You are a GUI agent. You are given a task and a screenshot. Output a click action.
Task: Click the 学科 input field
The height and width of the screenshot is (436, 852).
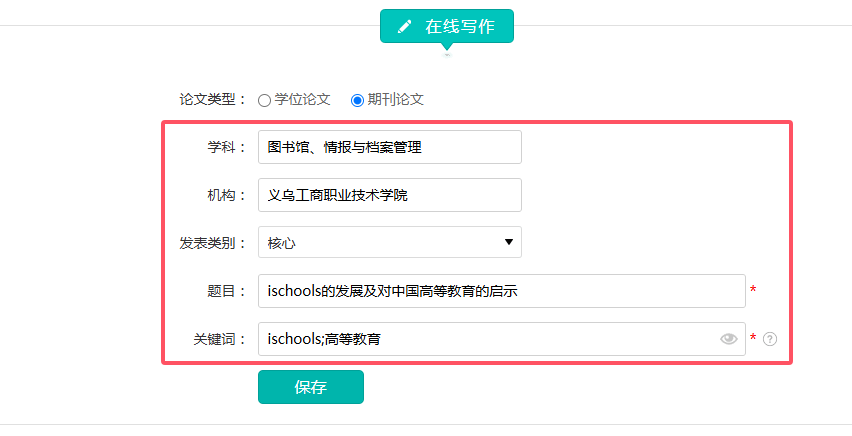click(390, 147)
